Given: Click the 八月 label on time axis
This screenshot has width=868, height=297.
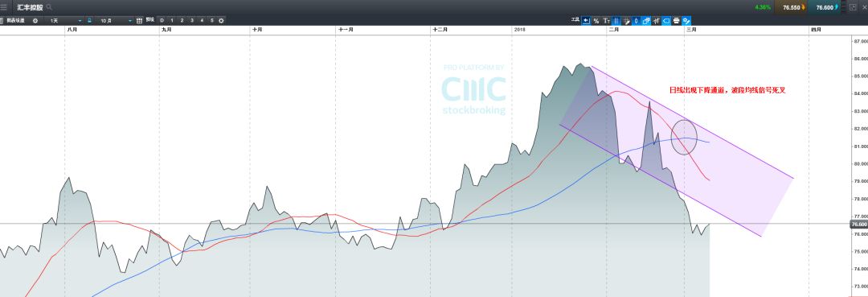Looking at the screenshot, I should click(x=72, y=29).
